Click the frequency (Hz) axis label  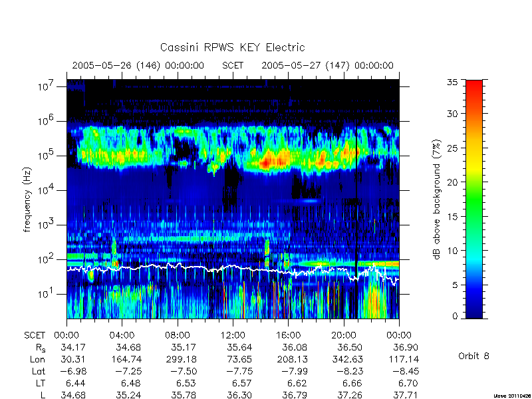[27, 199]
